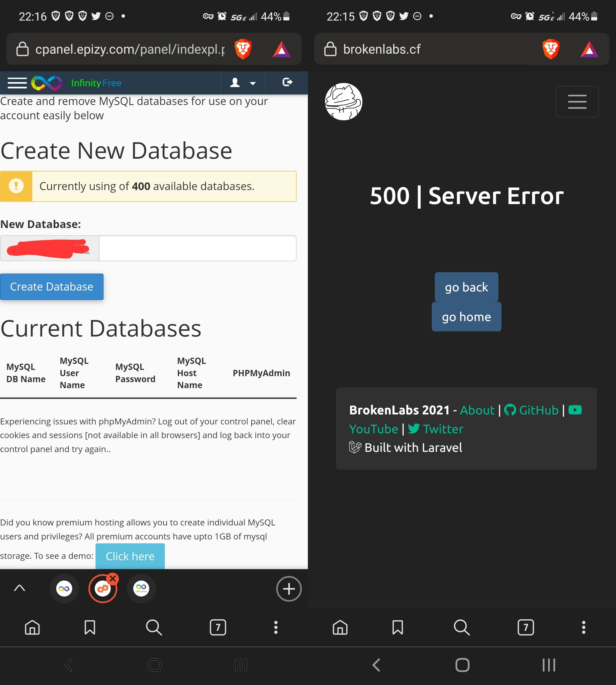Focus the New Database name field
The image size is (616, 685).
[197, 248]
